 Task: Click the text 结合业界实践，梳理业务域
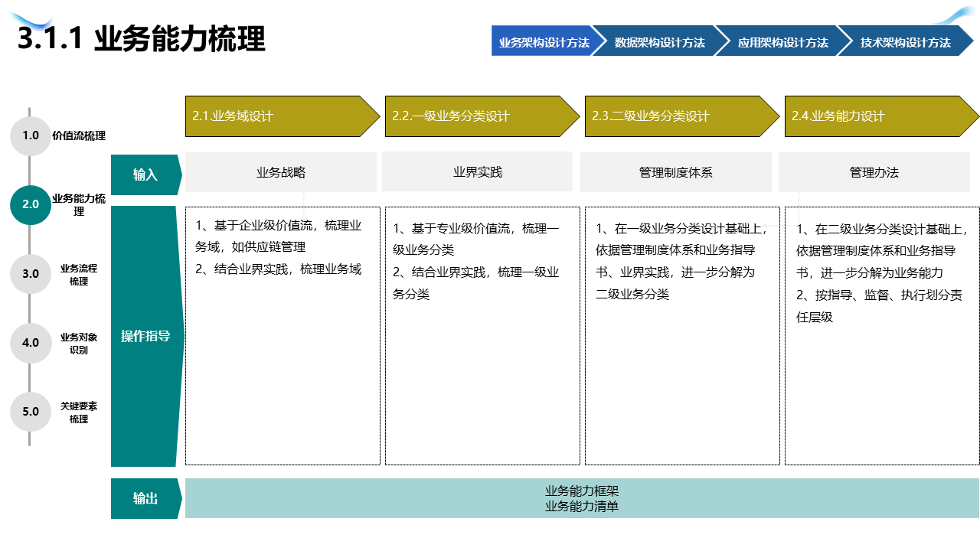click(x=287, y=269)
